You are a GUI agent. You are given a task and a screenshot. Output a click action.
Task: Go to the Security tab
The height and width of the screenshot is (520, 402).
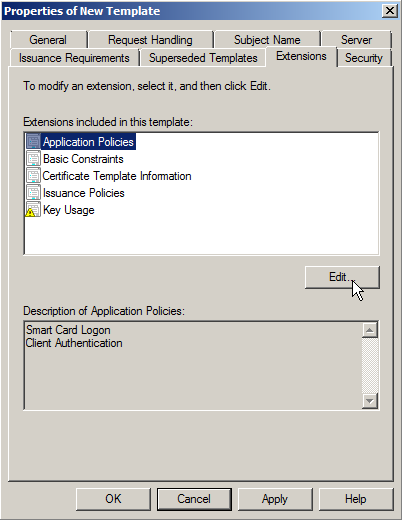tap(364, 58)
